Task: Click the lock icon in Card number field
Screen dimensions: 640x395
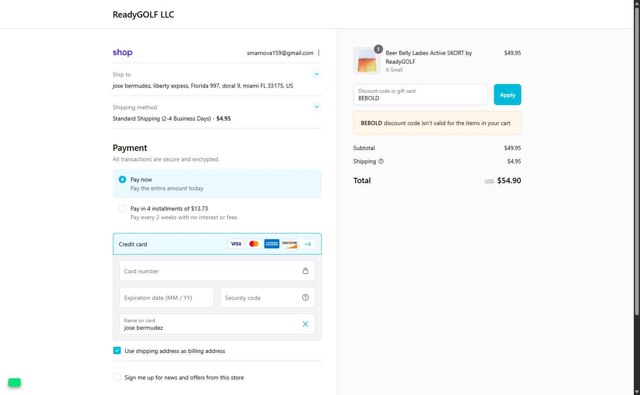Action: pyautogui.click(x=305, y=271)
